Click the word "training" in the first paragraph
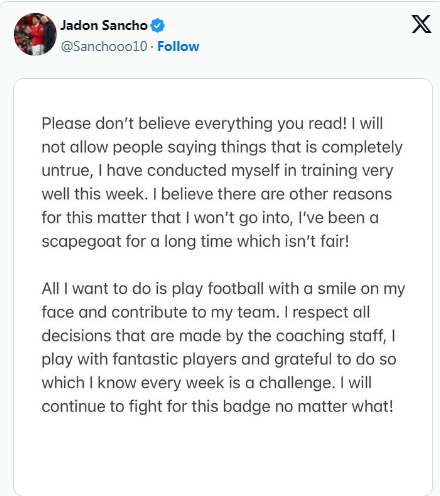Image resolution: width=440 pixels, height=496 pixels. coord(329,171)
